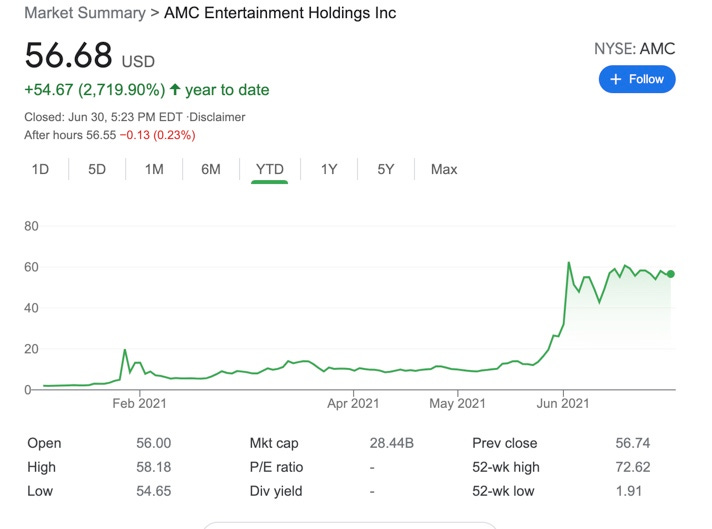
Task: Show the Max chart range
Action: coord(444,169)
